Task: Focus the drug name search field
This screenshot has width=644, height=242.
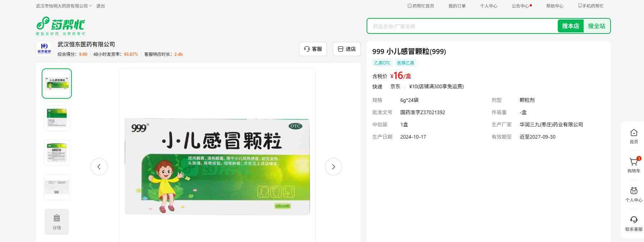Action: click(x=462, y=26)
